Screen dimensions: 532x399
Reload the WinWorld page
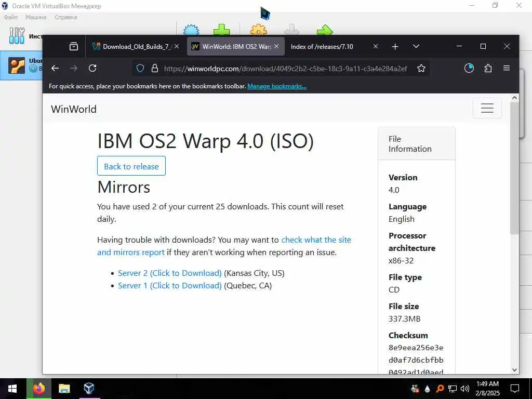pos(92,68)
